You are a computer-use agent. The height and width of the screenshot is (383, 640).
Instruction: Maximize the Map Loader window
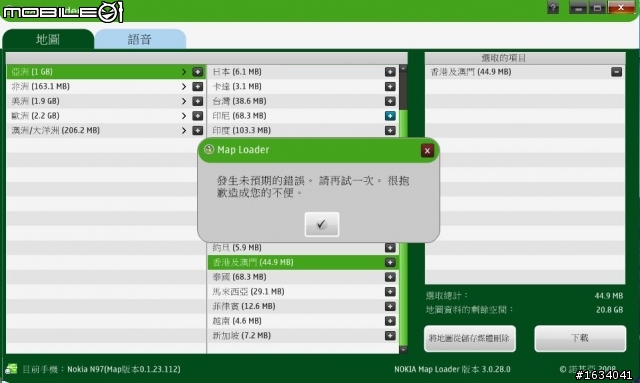pyautogui.click(x=597, y=8)
